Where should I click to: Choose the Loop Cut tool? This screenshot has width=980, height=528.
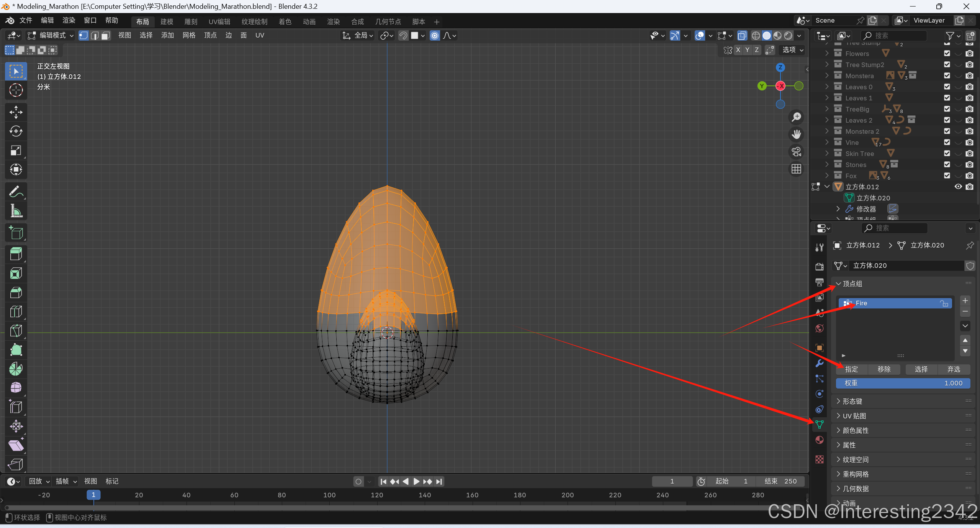pos(16,312)
